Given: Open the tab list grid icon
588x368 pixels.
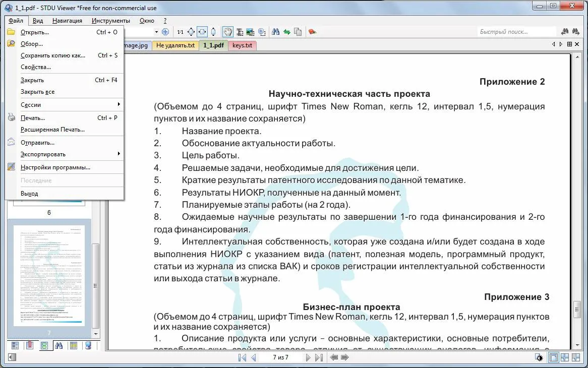Looking at the screenshot, I should pos(570,44).
